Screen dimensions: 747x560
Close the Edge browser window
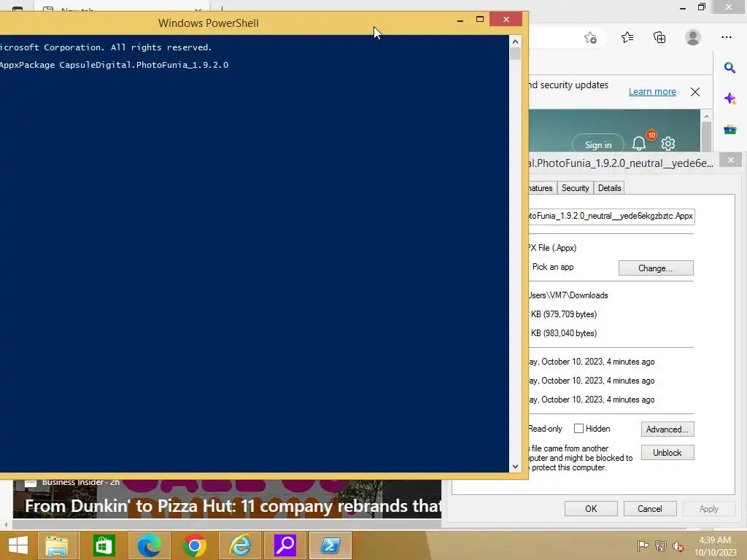tap(729, 7)
